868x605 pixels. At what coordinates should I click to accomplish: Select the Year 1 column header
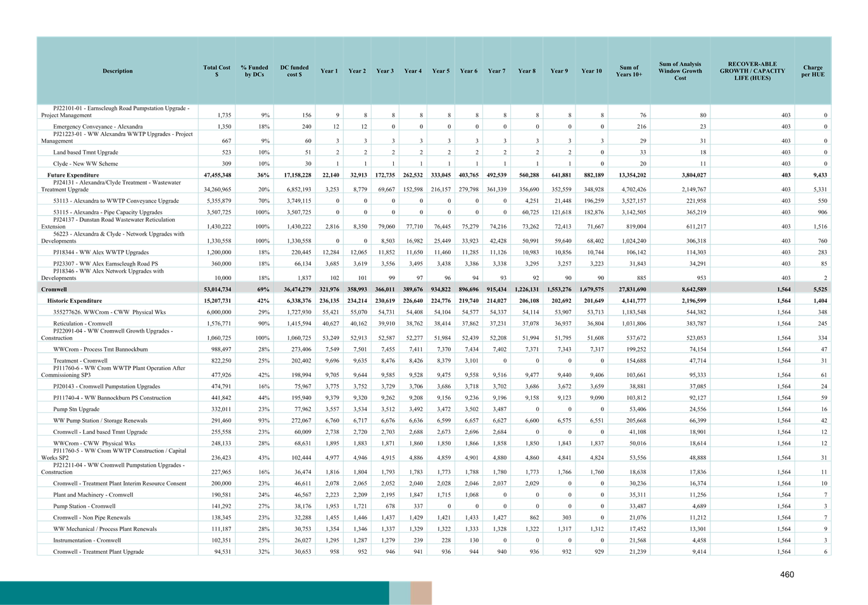pos(329,71)
